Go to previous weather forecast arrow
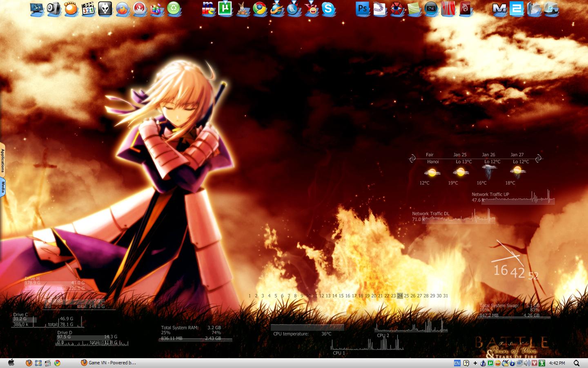The height and width of the screenshot is (368, 588). (x=412, y=158)
